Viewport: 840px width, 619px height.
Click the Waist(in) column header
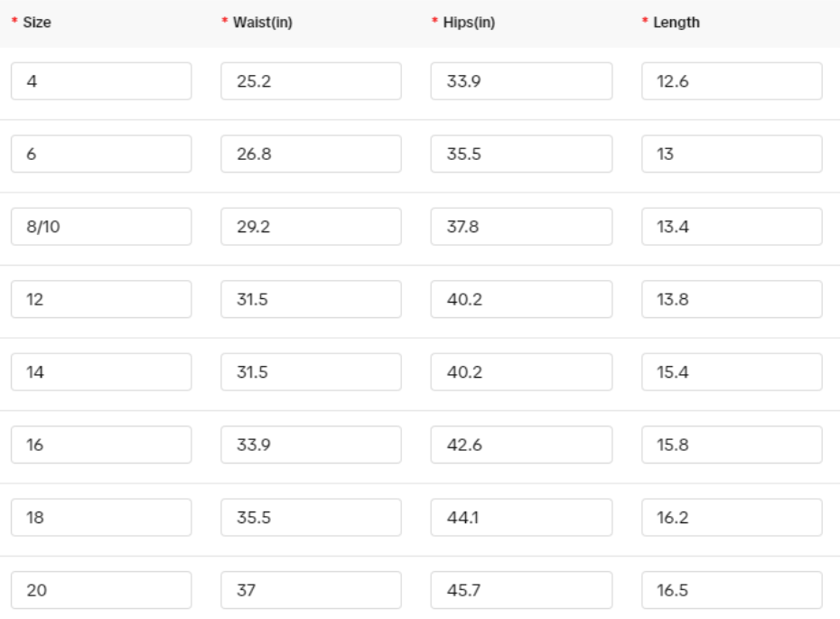tap(262, 23)
